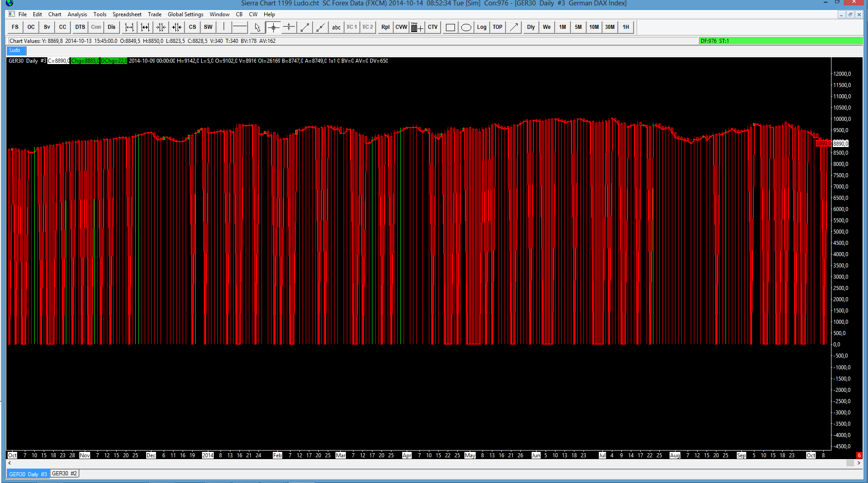Select the arrow drawing tool

[x=514, y=27]
